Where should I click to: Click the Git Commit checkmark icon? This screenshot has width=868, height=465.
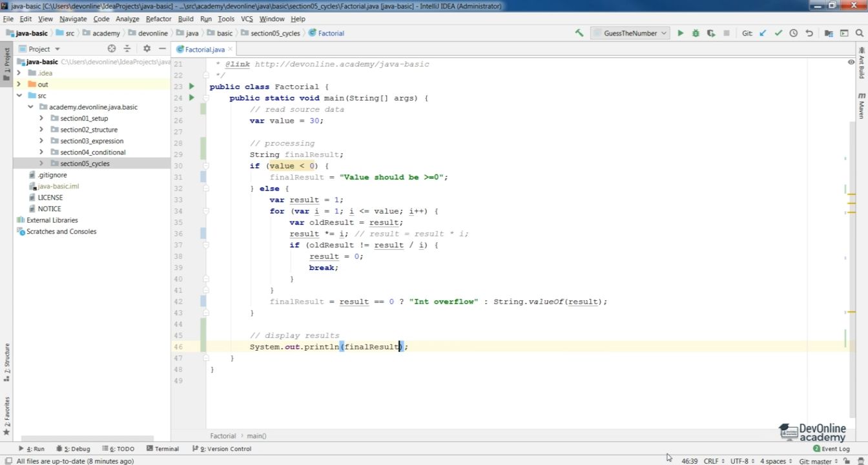point(778,33)
